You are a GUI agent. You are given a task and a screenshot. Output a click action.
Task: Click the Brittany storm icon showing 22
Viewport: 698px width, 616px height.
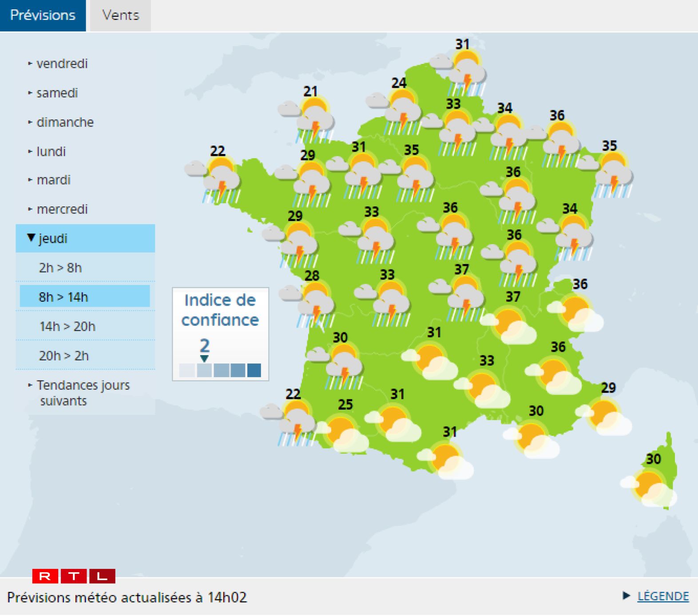tap(213, 179)
